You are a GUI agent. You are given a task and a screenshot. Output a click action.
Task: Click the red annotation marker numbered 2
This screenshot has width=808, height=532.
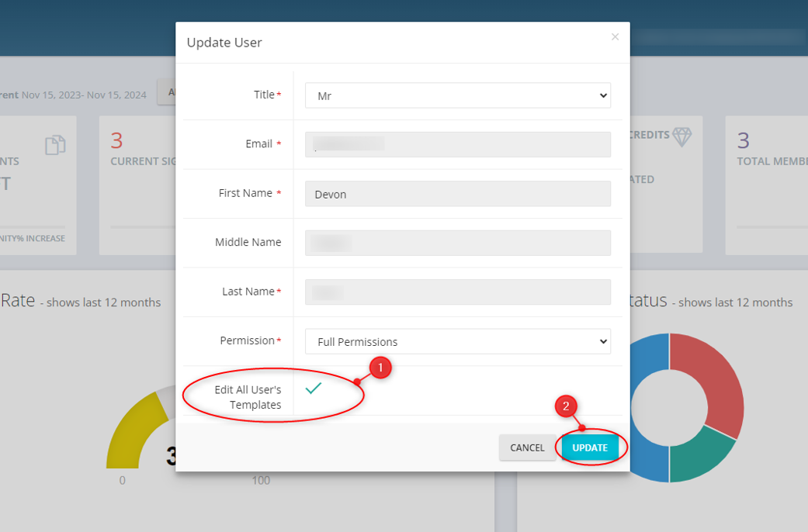coord(566,406)
